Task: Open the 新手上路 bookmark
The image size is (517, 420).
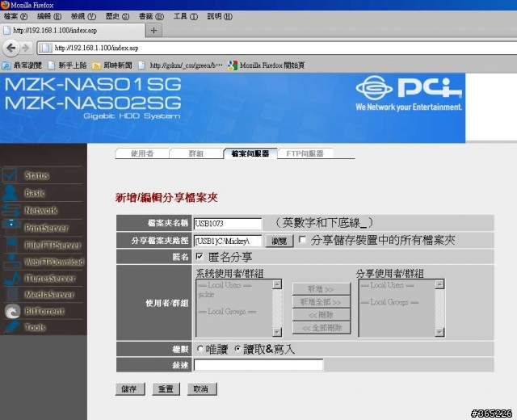Action: (67, 65)
